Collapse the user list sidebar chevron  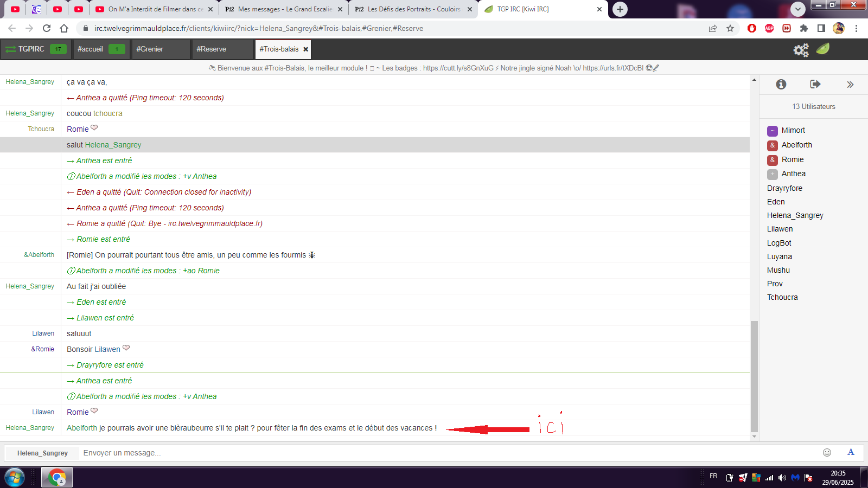coord(850,85)
